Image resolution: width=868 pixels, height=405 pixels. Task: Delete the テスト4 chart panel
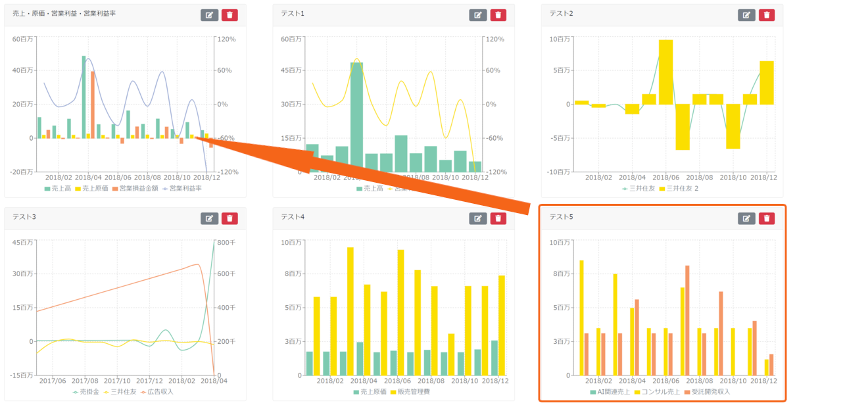coord(498,218)
